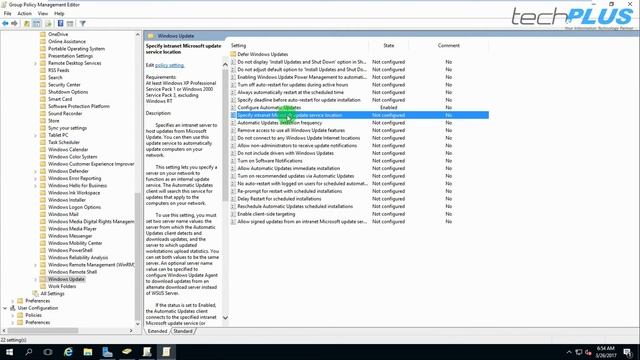This screenshot has height=360, width=640.
Task: Click the Export List toolbar icon
Action: [x=49, y=24]
